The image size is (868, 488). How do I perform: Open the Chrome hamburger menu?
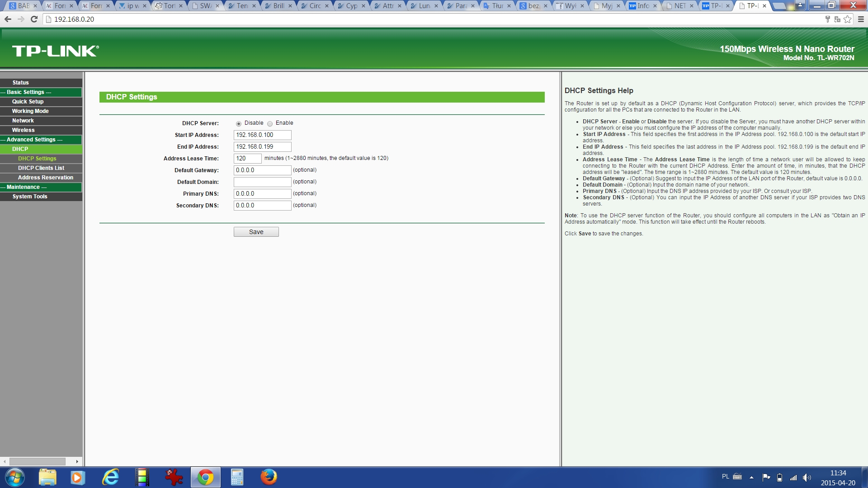[x=861, y=19]
